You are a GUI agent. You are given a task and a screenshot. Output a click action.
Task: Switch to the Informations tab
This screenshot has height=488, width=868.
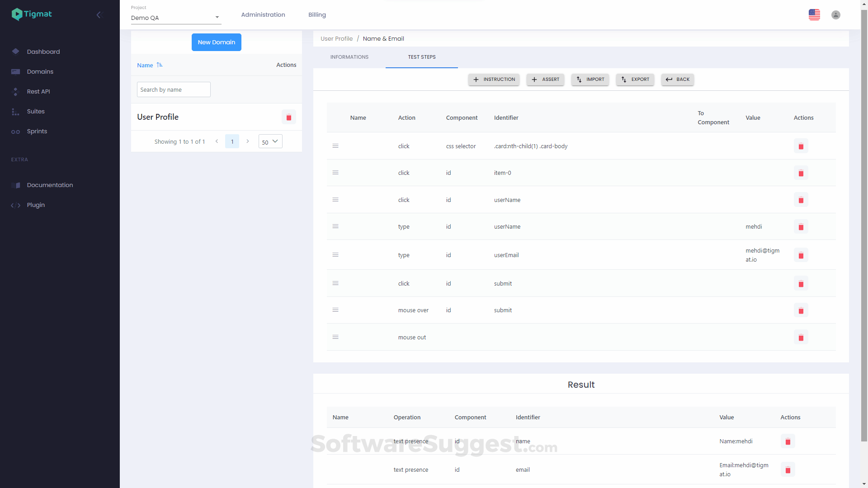pos(349,57)
